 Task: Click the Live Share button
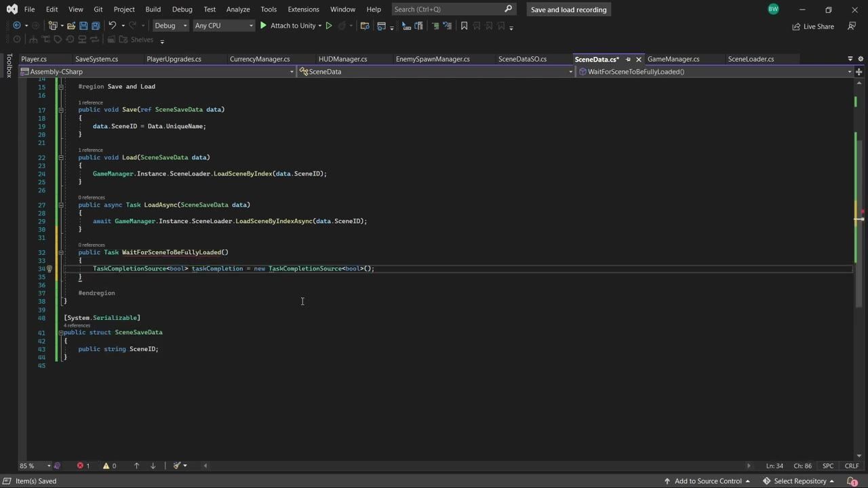813,26
